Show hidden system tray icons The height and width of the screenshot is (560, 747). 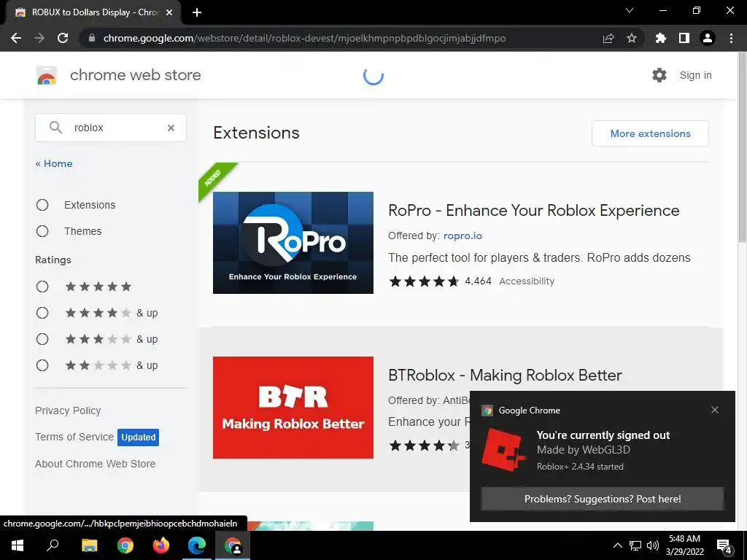pos(617,545)
